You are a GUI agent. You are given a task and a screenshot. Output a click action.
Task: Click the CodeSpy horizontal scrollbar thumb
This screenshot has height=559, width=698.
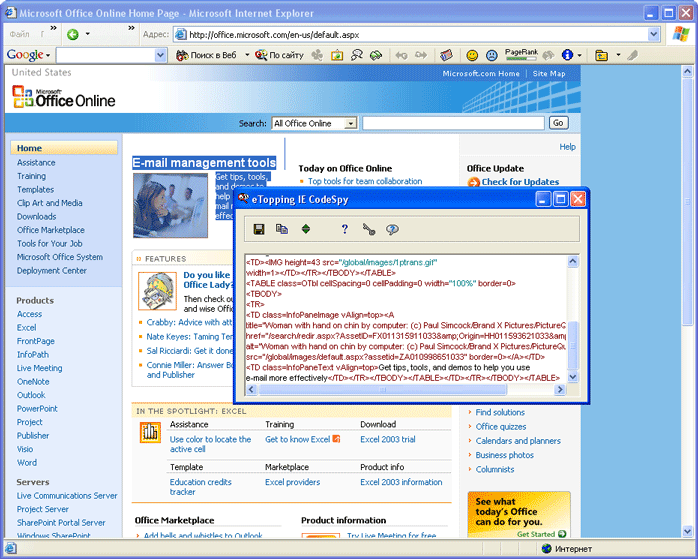tap(383, 390)
